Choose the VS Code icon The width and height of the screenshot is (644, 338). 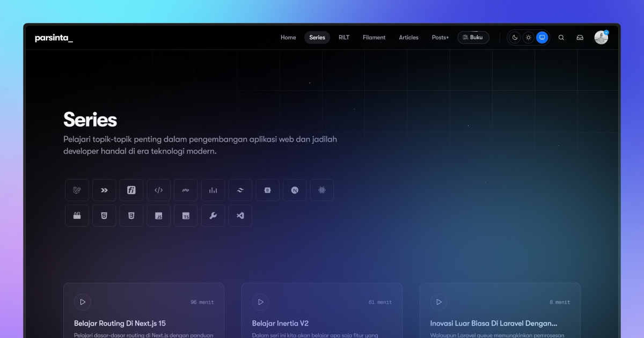coord(240,216)
